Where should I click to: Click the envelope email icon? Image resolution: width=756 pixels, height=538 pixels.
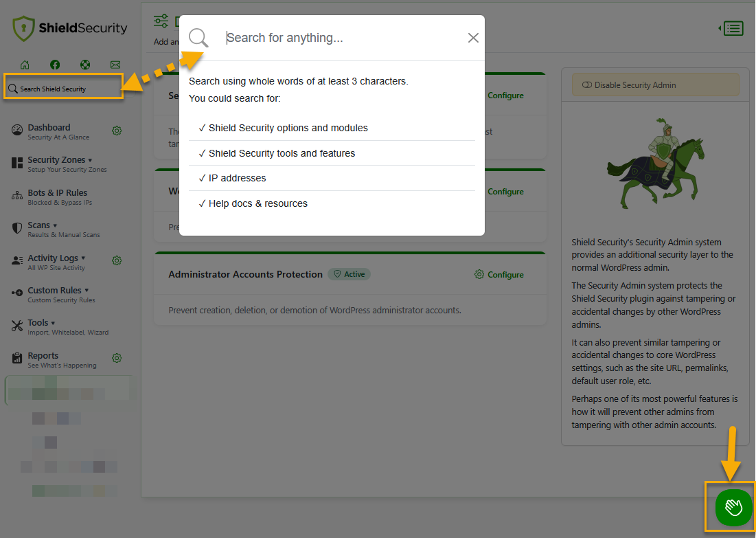click(x=115, y=65)
